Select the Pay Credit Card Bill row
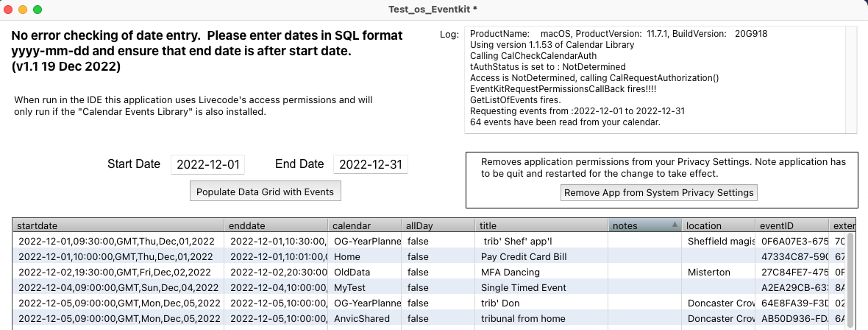Screen dimensions: 868x330 coord(523,257)
